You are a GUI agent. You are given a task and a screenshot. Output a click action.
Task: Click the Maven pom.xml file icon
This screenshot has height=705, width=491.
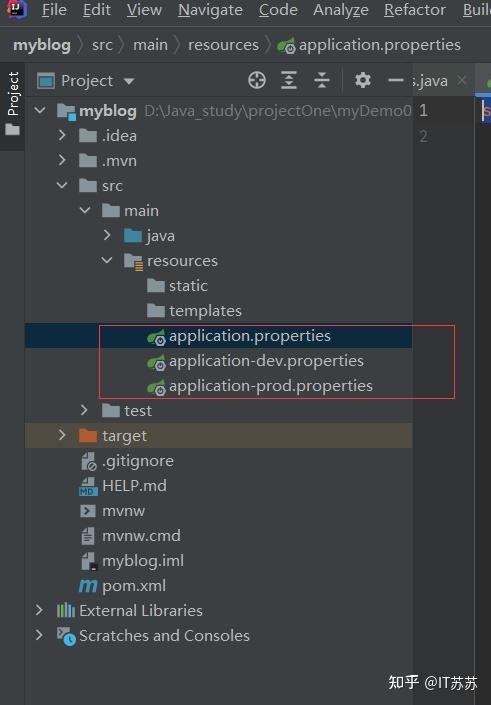tap(88, 585)
